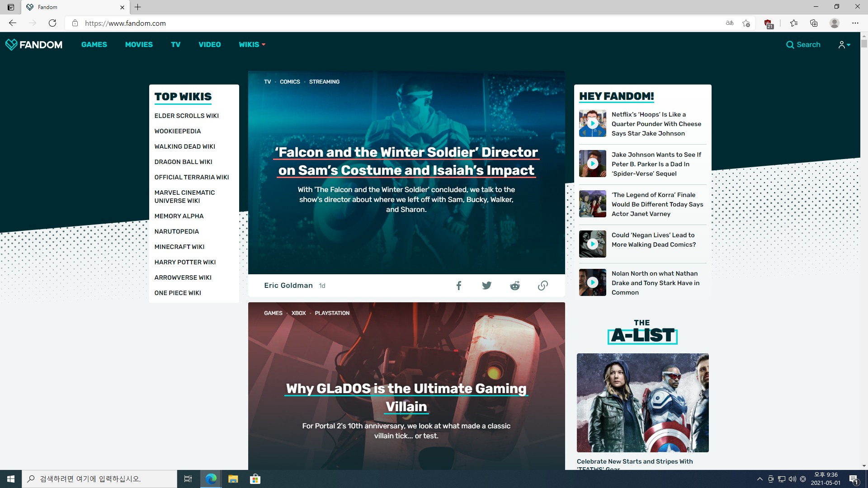Open the user account icon menu
The height and width of the screenshot is (488, 868).
click(x=844, y=44)
